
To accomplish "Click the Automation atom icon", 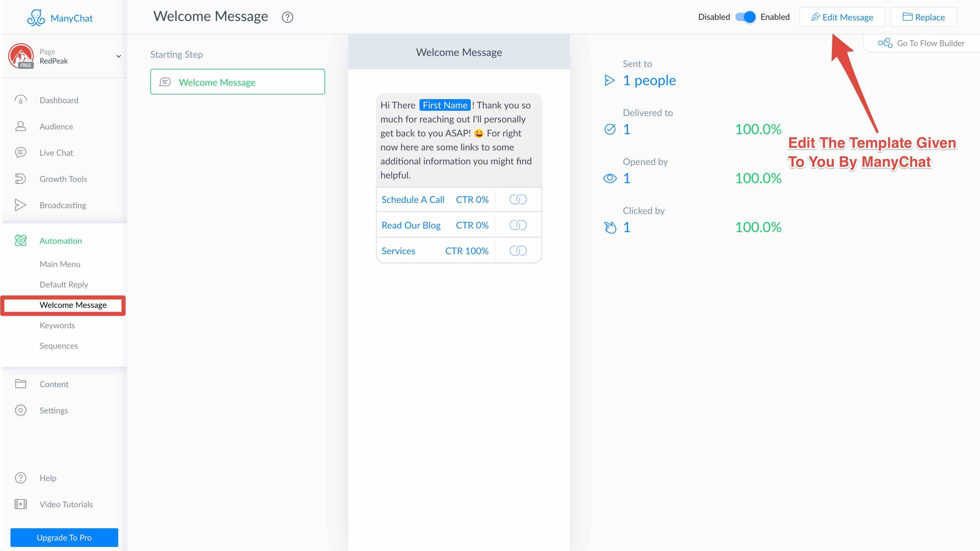I will click(x=21, y=240).
